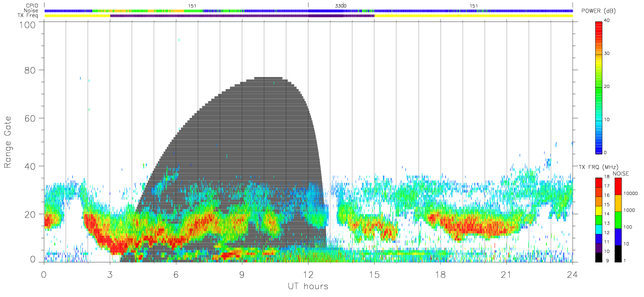Click the Noise row label at top
The image size is (644, 297).
click(x=31, y=10)
